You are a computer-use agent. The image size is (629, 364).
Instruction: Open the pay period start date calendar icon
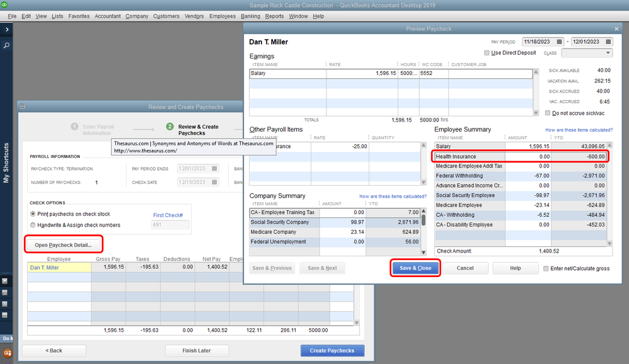(x=559, y=42)
